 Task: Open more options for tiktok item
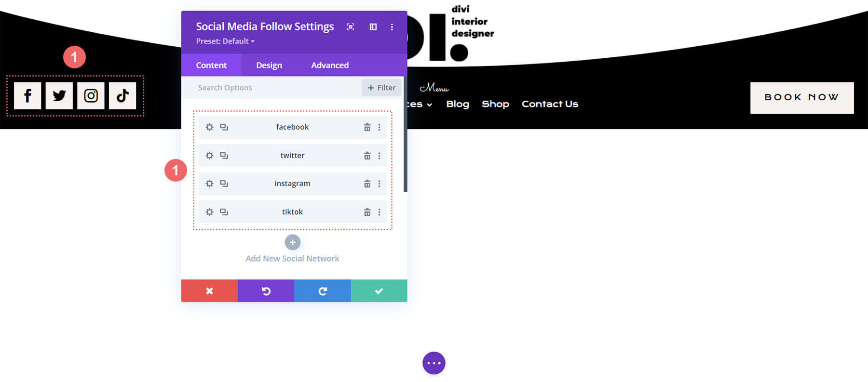[x=379, y=212]
